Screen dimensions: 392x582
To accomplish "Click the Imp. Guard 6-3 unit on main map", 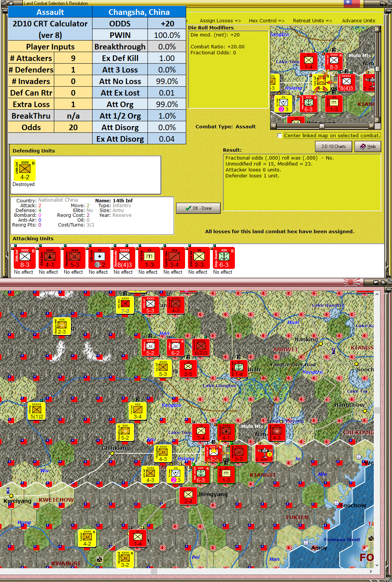I will click(201, 475).
